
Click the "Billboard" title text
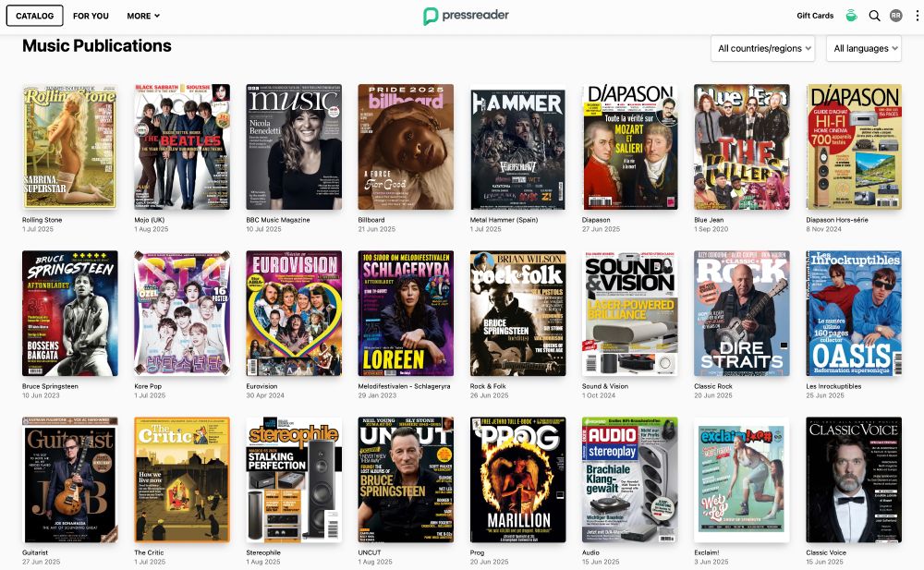pyautogui.click(x=371, y=220)
